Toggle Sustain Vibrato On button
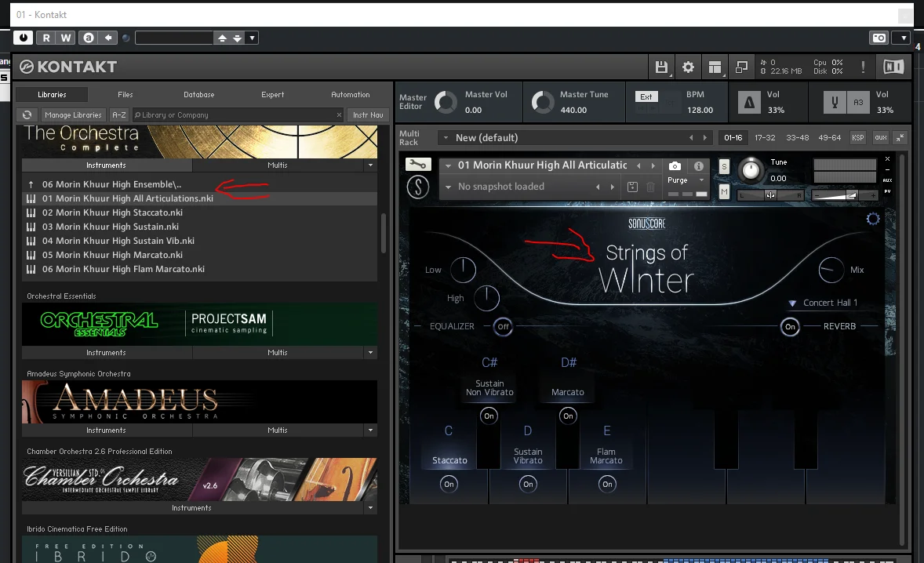The image size is (924, 563). pyautogui.click(x=528, y=484)
